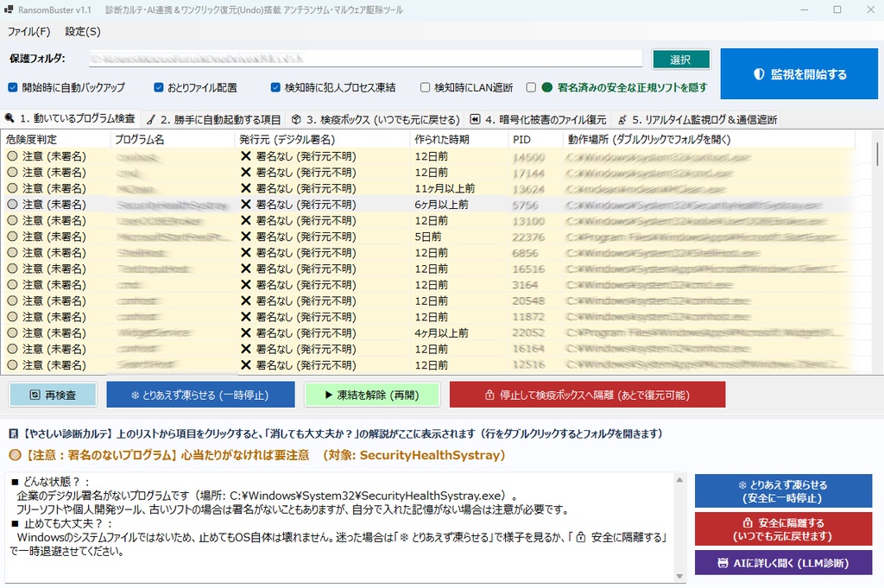Image resolution: width=884 pixels, height=588 pixels.
Task: Click the X mark in the 6ヶ月以上前 row
Action: pos(246,204)
